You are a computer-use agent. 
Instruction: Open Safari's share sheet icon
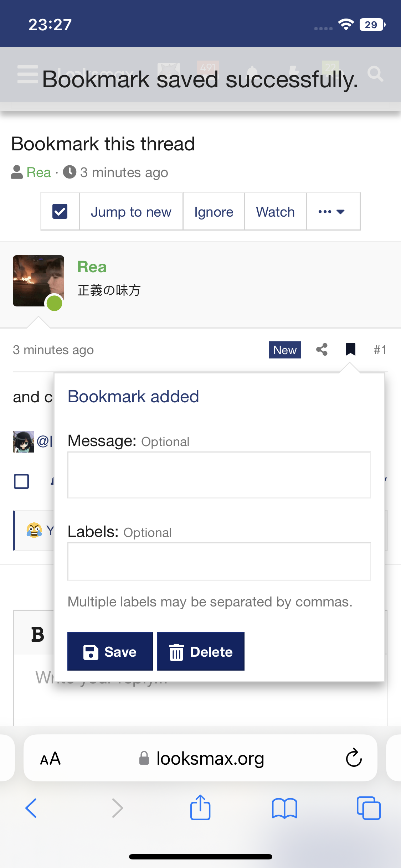[x=200, y=808]
